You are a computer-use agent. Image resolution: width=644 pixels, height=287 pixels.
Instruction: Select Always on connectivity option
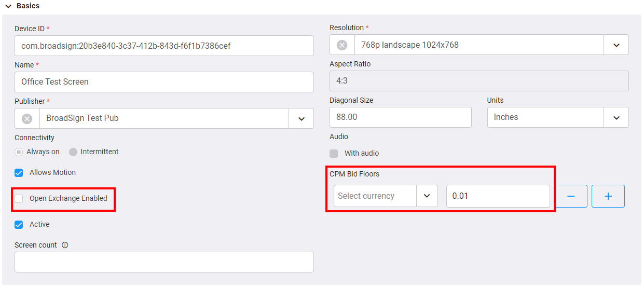click(x=19, y=152)
